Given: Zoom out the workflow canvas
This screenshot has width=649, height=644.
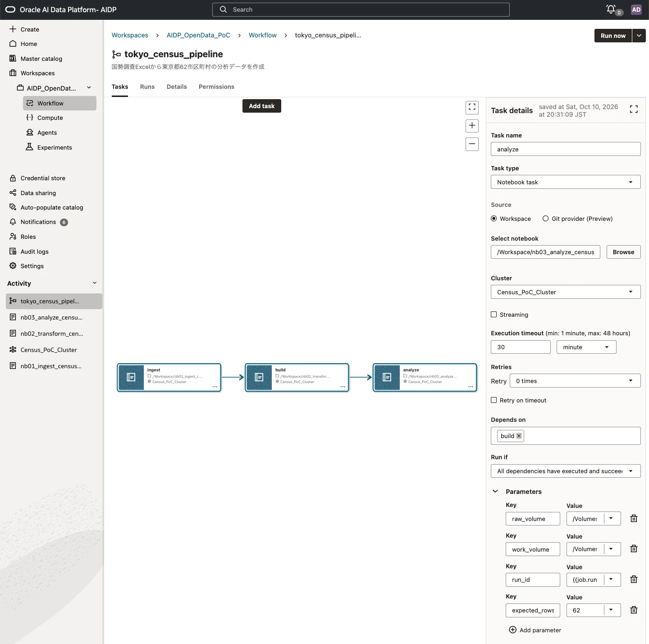Looking at the screenshot, I should 472,144.
